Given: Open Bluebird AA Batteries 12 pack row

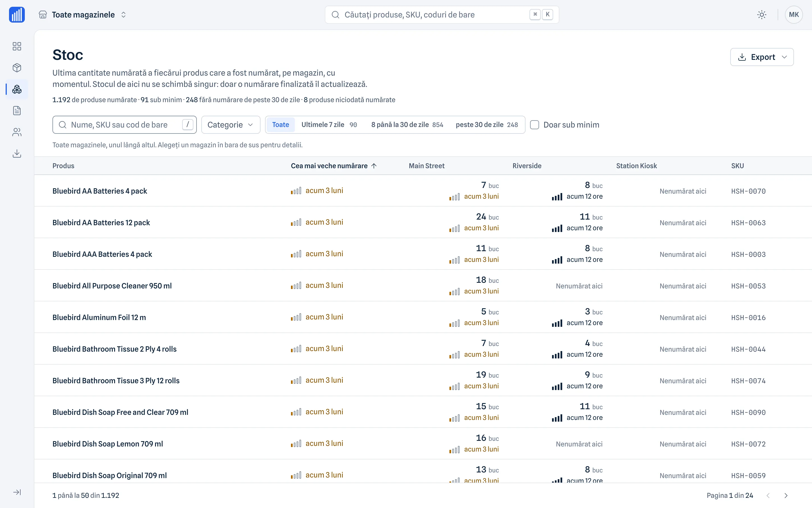Looking at the screenshot, I should coord(423,222).
